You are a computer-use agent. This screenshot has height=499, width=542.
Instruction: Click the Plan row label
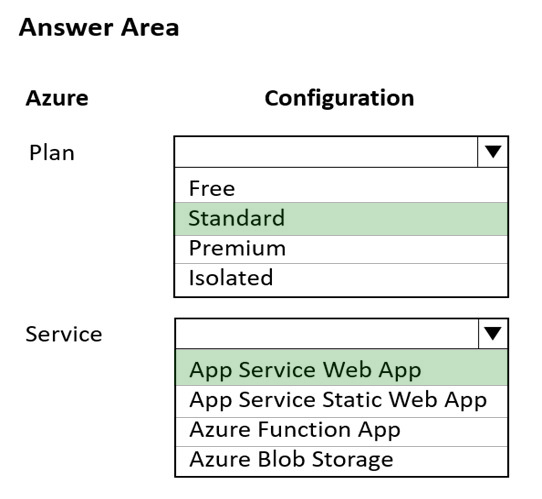[x=52, y=152]
